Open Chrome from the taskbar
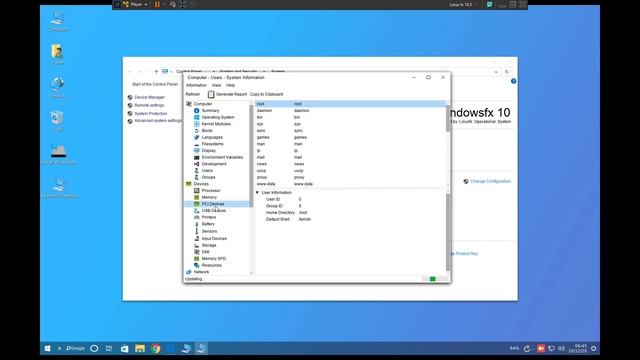Image resolution: width=640 pixels, height=360 pixels. (x=156, y=348)
